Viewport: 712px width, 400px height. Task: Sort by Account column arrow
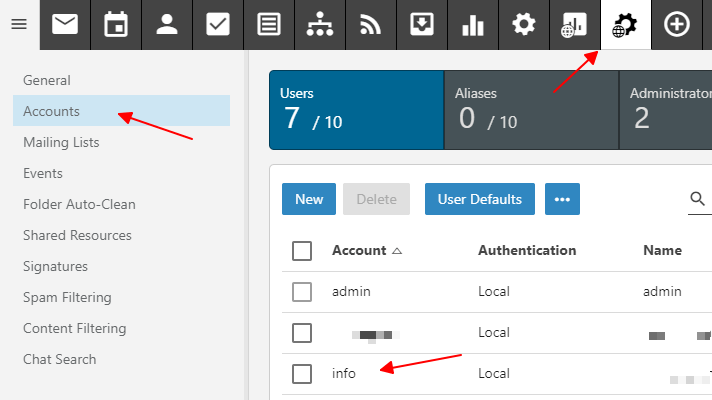point(397,251)
